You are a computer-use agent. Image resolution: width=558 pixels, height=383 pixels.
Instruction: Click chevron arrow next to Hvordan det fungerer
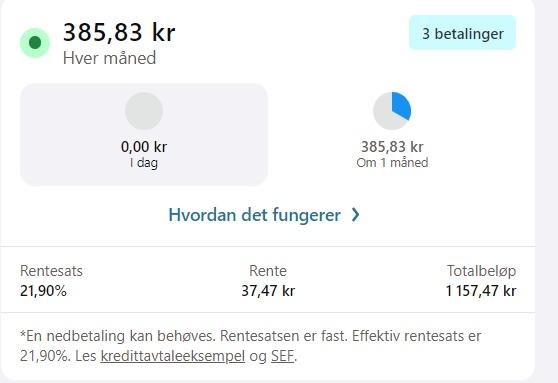point(356,215)
